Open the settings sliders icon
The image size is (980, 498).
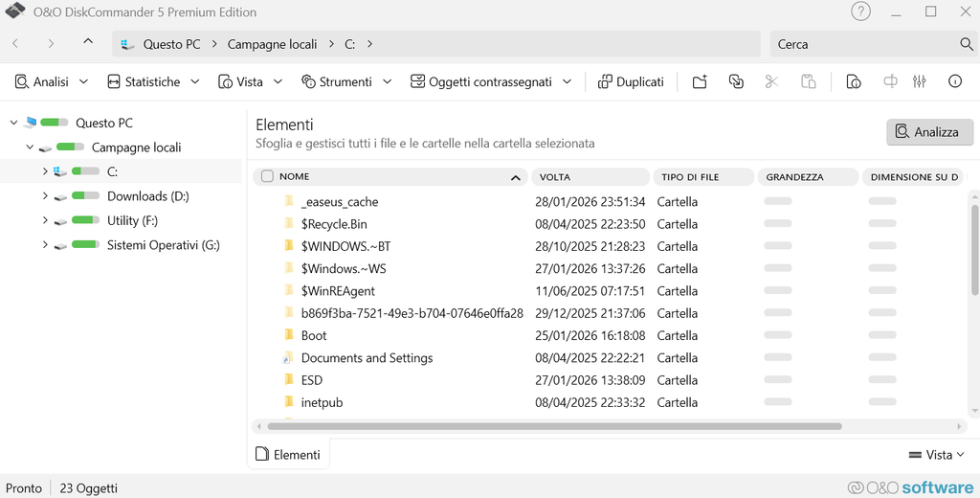919,81
